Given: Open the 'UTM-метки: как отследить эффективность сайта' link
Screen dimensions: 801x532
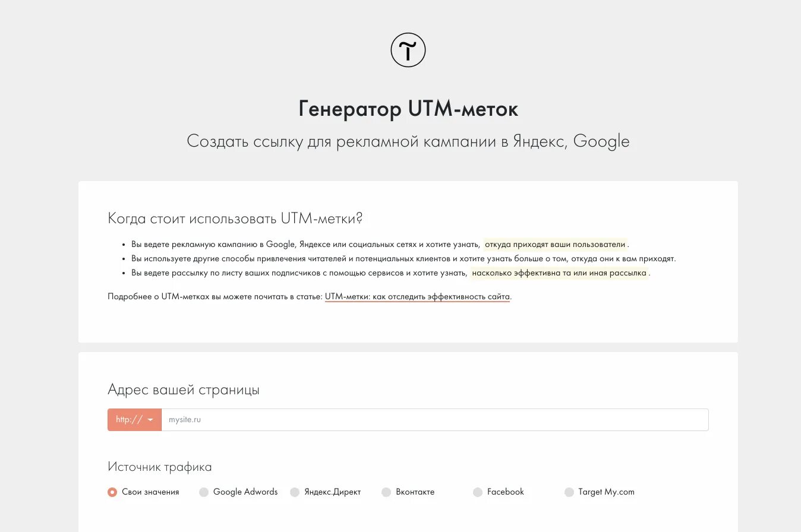Looking at the screenshot, I should (x=417, y=296).
